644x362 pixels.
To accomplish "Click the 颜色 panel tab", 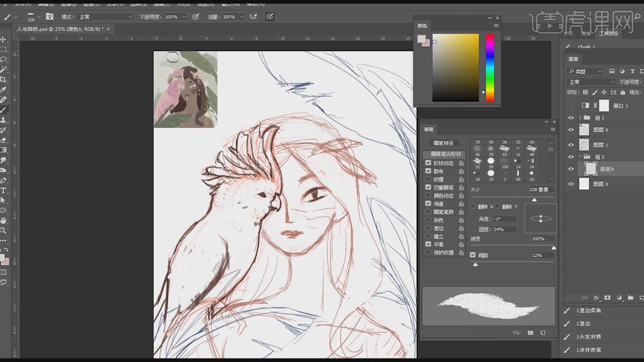I will [x=422, y=26].
